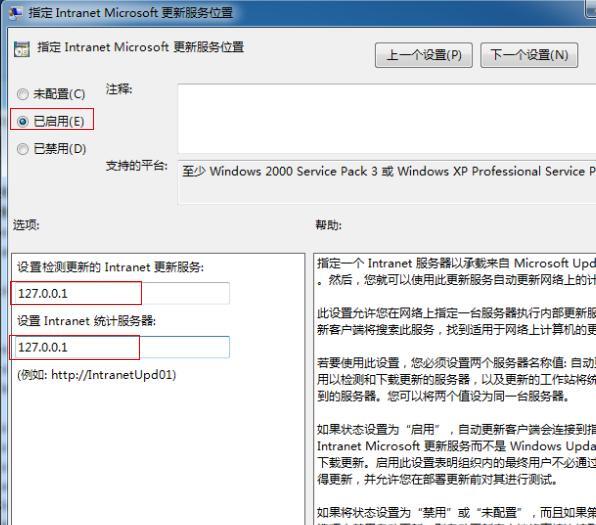The width and height of the screenshot is (596, 525).
Task: Click the 支持的平台 text box
Action: tap(387, 182)
